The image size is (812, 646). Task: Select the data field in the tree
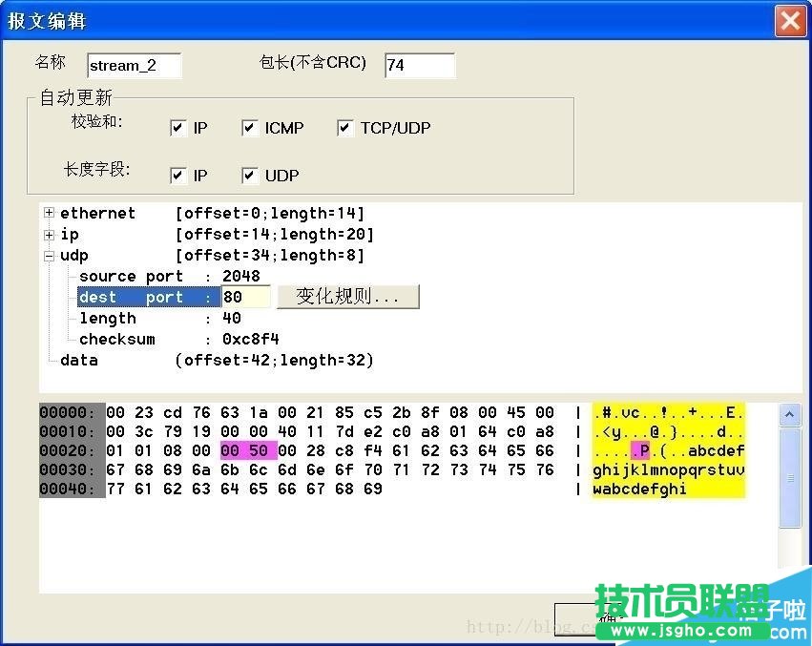(x=80, y=360)
